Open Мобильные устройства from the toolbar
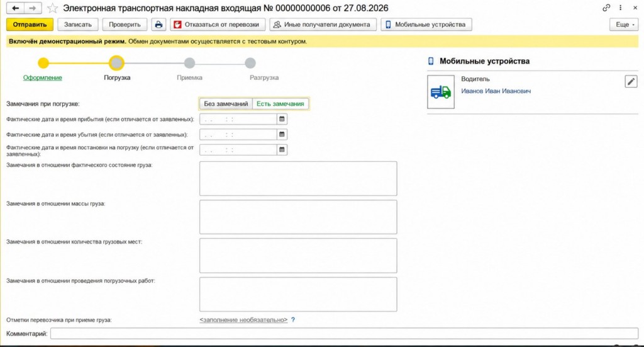The image size is (644, 347). click(x=426, y=25)
